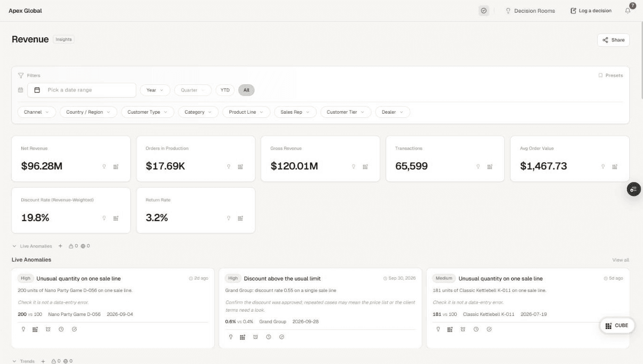Image resolution: width=643 pixels, height=364 pixels.
Task: Open the notifications bell
Action: [x=628, y=10]
